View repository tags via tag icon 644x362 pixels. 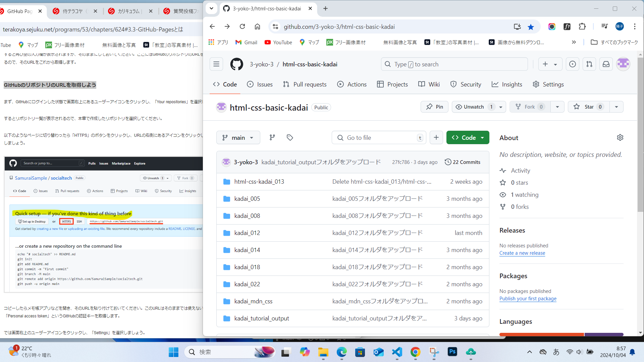coord(289,137)
